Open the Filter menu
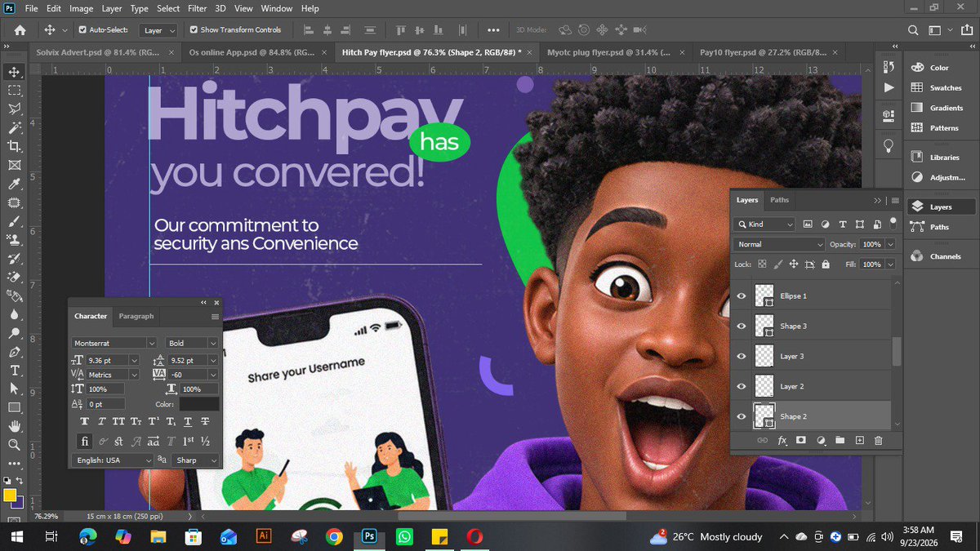 tap(197, 8)
